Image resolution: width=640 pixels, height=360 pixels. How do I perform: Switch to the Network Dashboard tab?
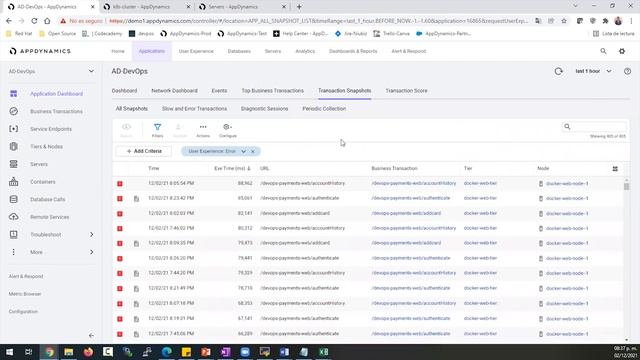[174, 91]
